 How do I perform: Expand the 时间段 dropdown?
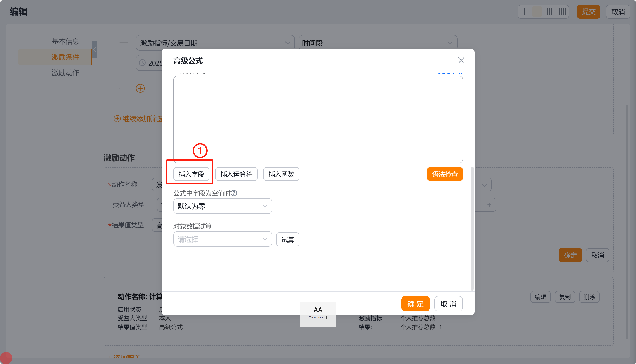(378, 43)
